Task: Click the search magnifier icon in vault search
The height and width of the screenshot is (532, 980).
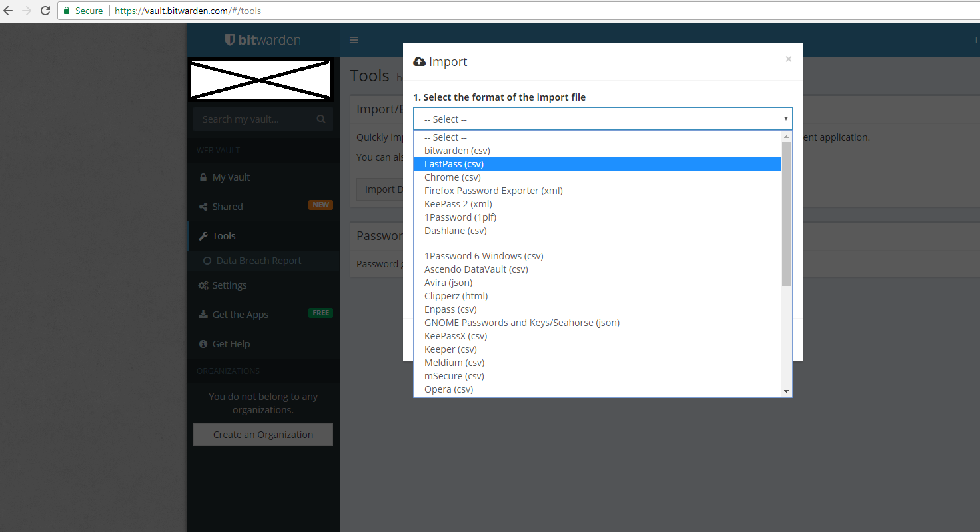Action: 321,119
